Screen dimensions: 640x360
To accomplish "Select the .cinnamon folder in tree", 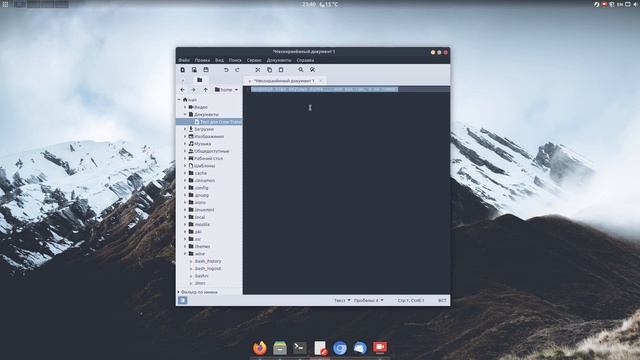I will coord(209,180).
